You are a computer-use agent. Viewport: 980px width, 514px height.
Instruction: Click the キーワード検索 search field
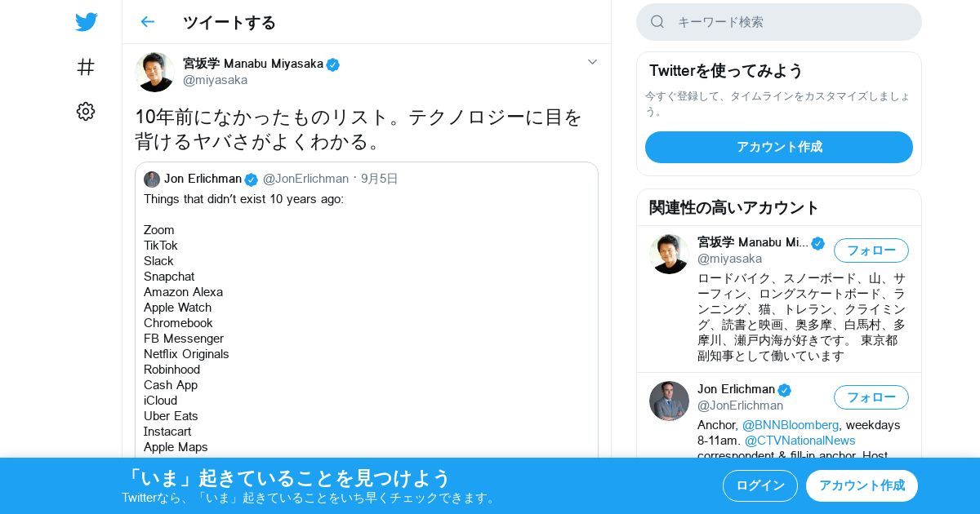pos(779,22)
